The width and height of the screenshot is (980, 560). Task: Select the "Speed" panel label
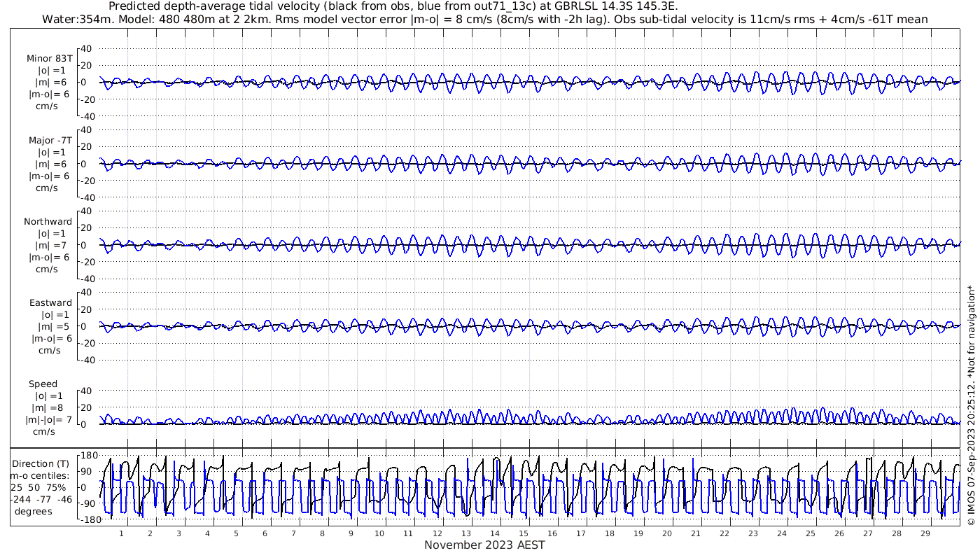pyautogui.click(x=43, y=384)
